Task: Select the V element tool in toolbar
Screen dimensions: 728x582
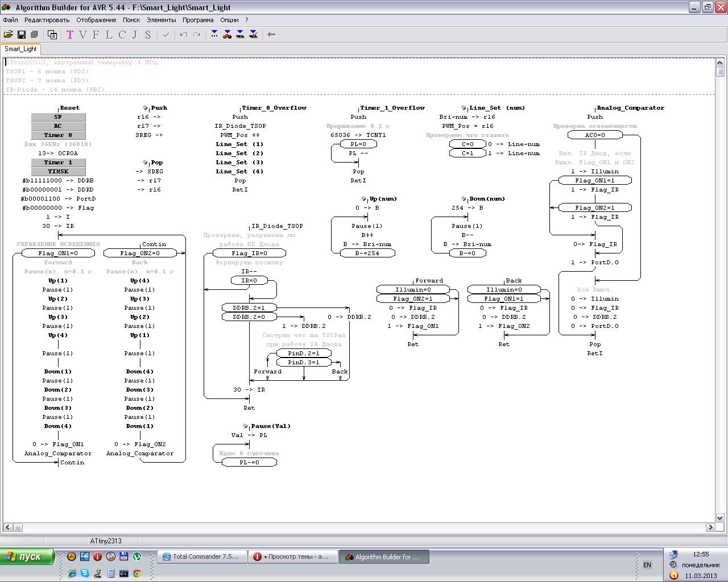Action: coord(83,35)
